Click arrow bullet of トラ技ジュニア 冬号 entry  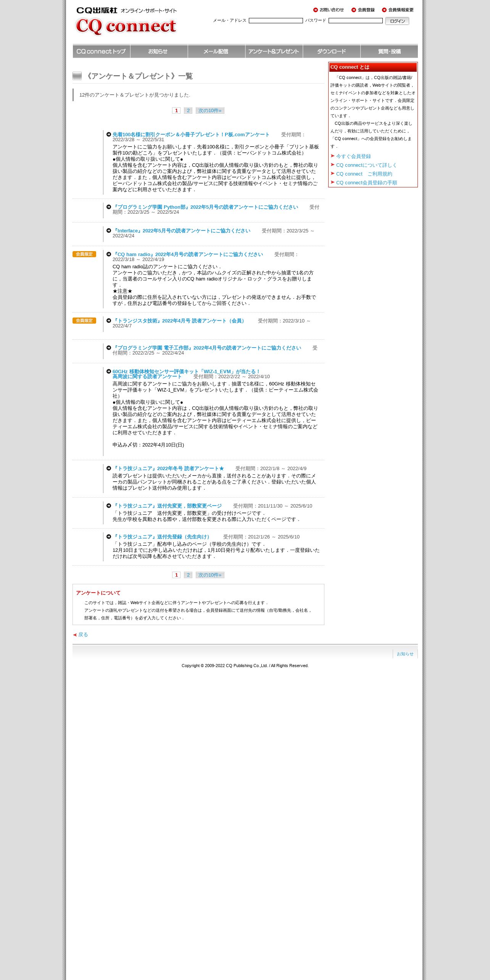109,468
